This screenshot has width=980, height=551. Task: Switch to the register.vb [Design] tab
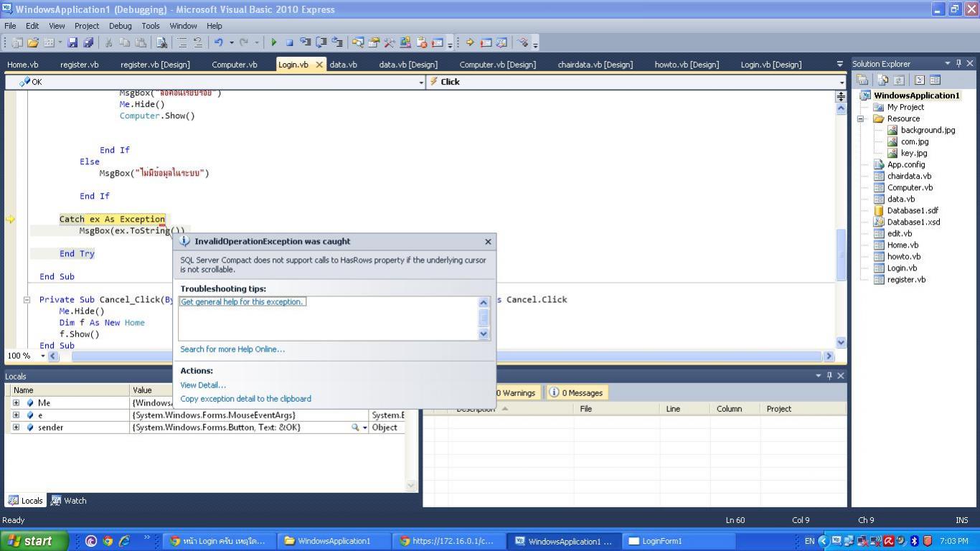pos(155,65)
